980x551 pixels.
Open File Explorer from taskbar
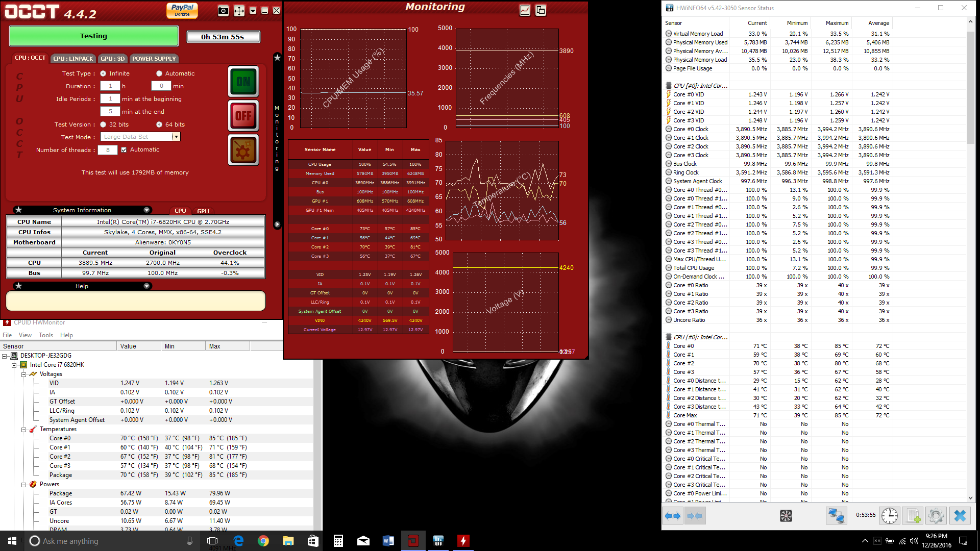[x=288, y=541]
